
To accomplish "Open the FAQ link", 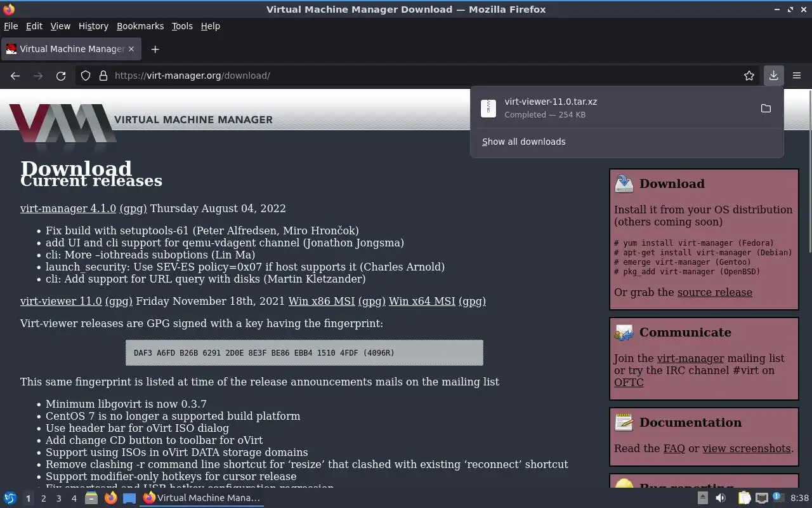I will tap(674, 448).
